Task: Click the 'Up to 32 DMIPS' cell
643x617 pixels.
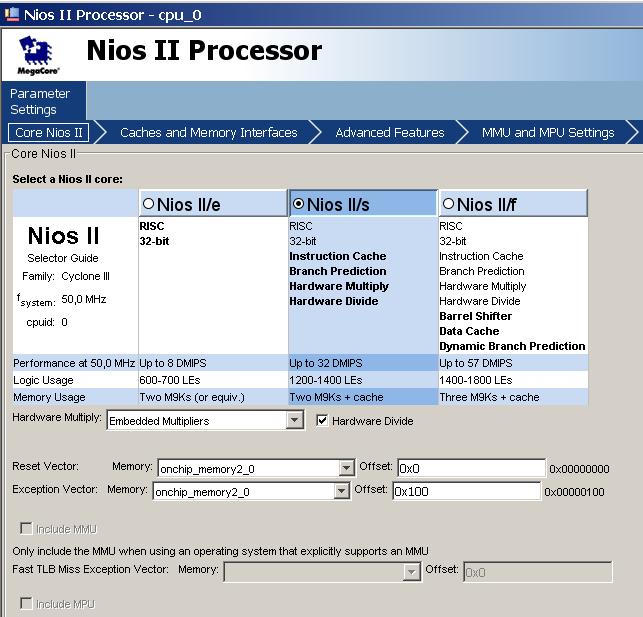Action: point(363,363)
